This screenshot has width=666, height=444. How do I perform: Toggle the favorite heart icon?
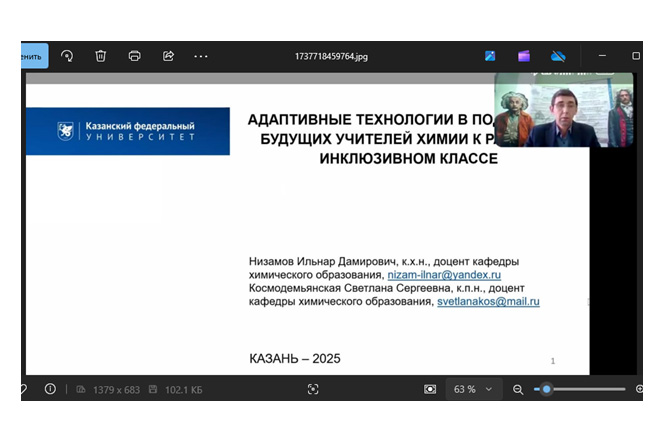click(x=24, y=389)
